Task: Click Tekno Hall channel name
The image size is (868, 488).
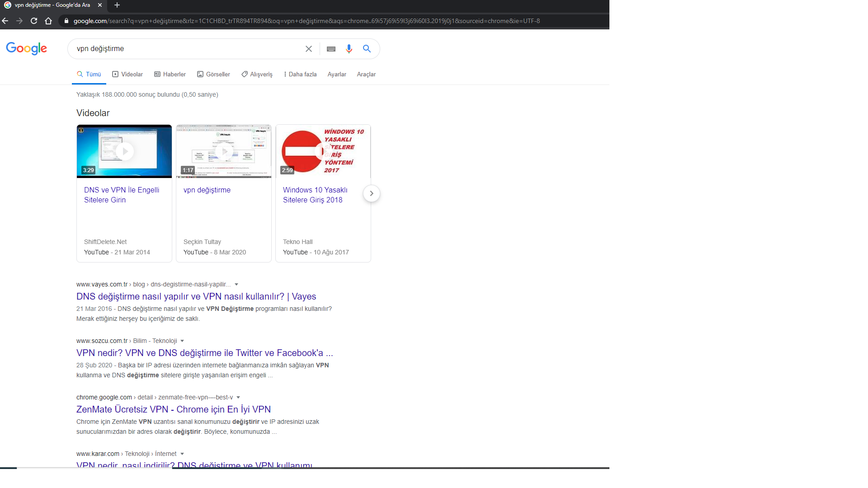Action: (297, 242)
